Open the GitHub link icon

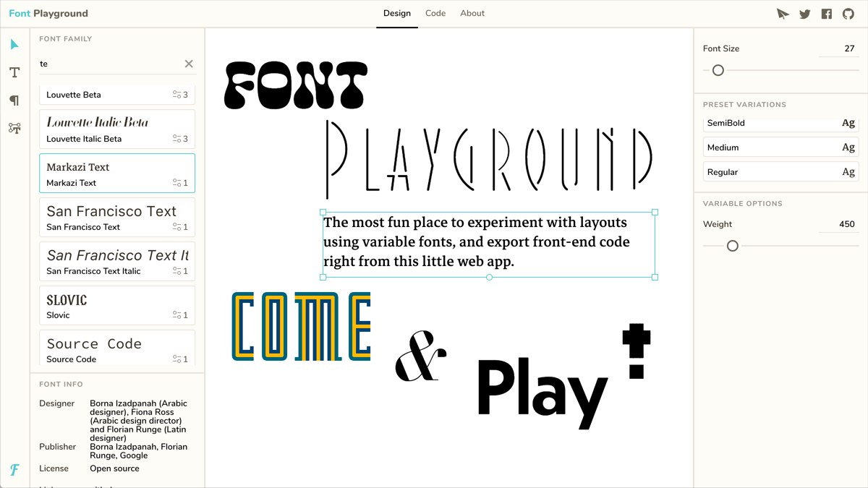[x=848, y=14]
